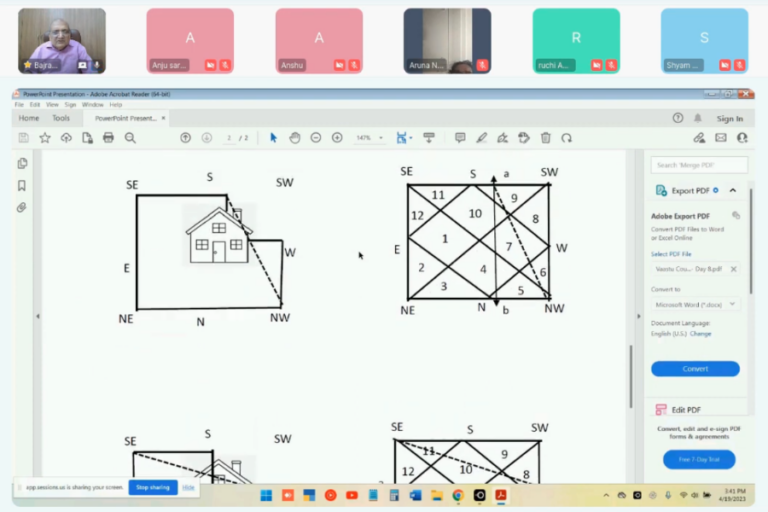Image resolution: width=768 pixels, height=512 pixels.
Task: Select the arrow selection tool
Action: pos(273,138)
